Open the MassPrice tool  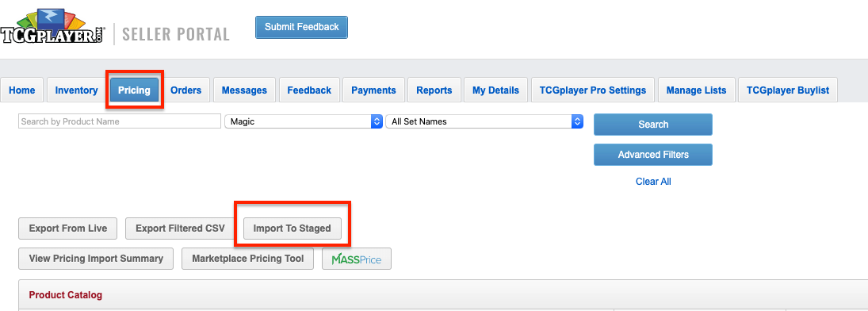point(357,259)
